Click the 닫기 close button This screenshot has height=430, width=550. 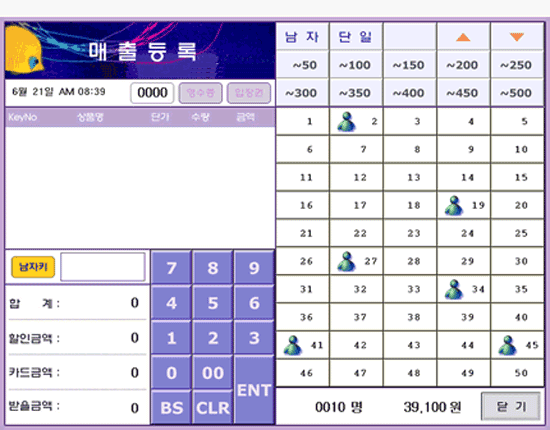pyautogui.click(x=511, y=407)
